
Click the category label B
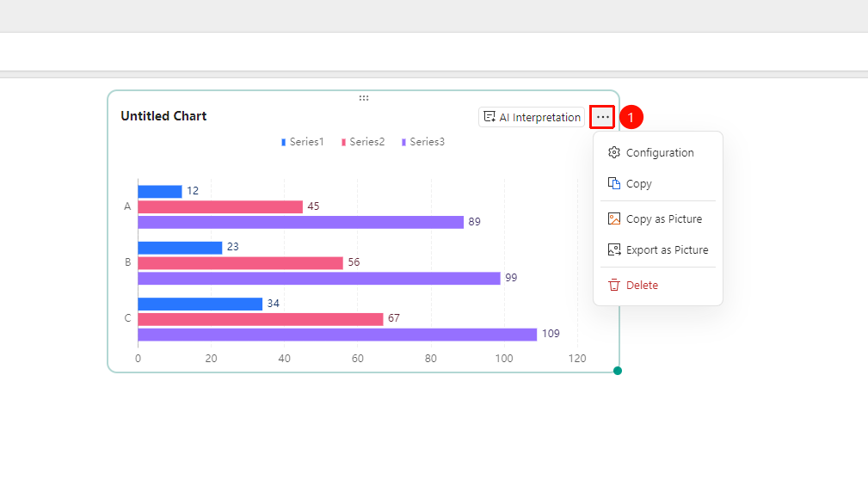click(x=128, y=262)
